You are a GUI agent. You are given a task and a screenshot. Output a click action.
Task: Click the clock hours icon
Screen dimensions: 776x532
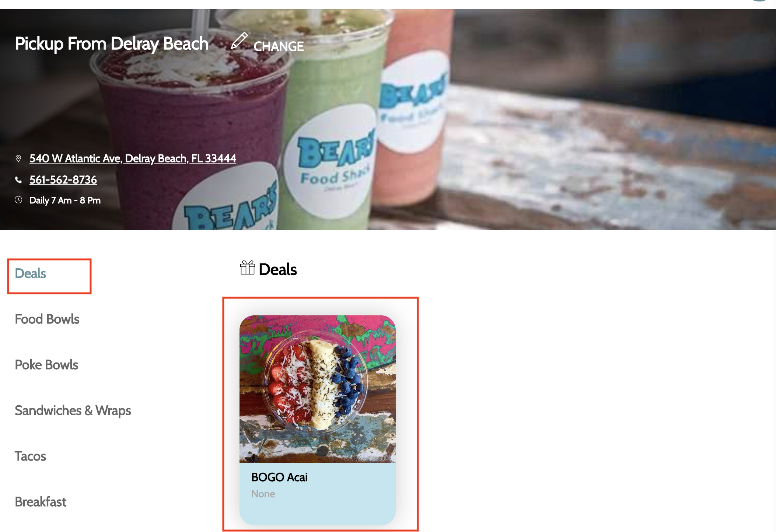[x=18, y=200]
